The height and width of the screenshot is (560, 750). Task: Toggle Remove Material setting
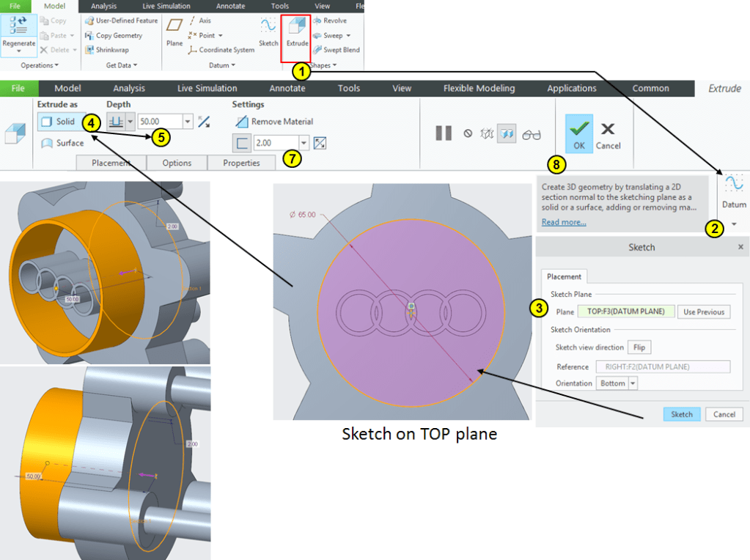(275, 122)
